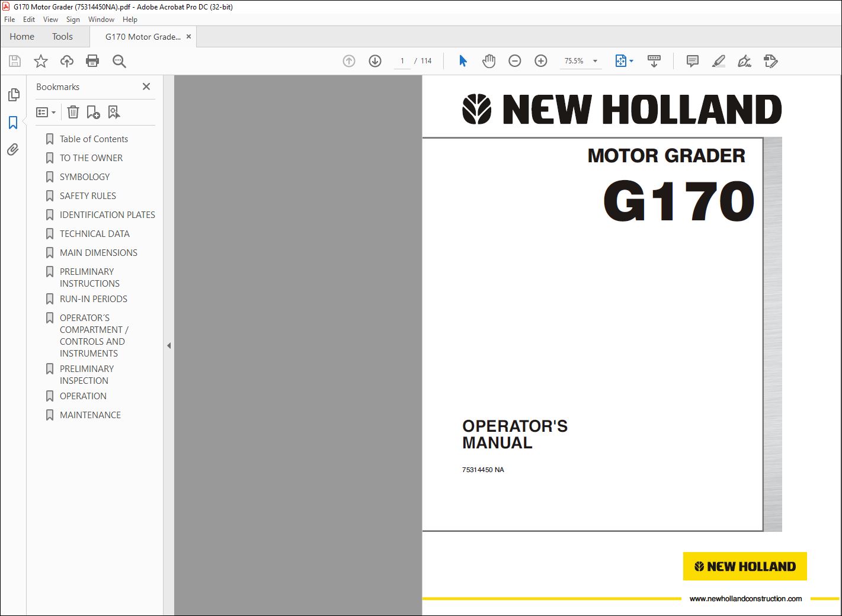Screen dimensions: 842x616
Task: Open the Sign menu
Action: coord(73,20)
